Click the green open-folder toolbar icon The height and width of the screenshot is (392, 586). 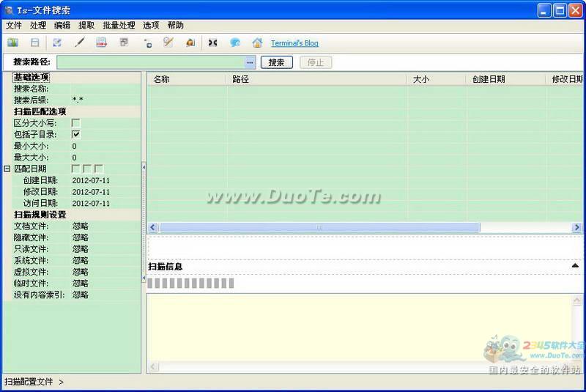(x=12, y=42)
